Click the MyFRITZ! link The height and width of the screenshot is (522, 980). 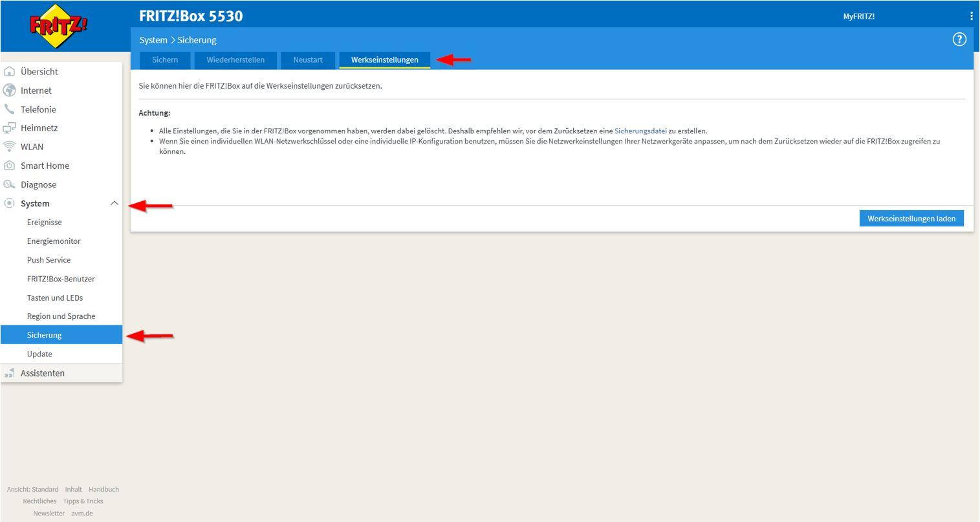(x=859, y=16)
